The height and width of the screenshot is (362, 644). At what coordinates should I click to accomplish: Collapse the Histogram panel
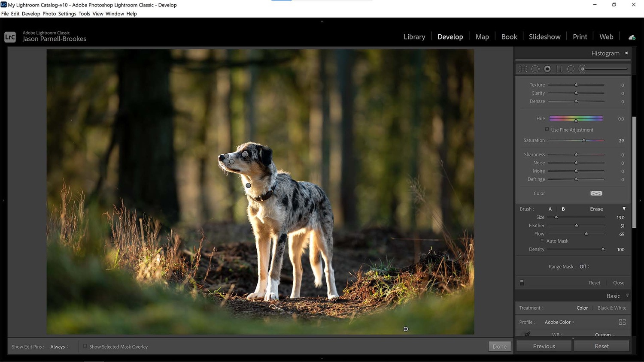coord(626,53)
